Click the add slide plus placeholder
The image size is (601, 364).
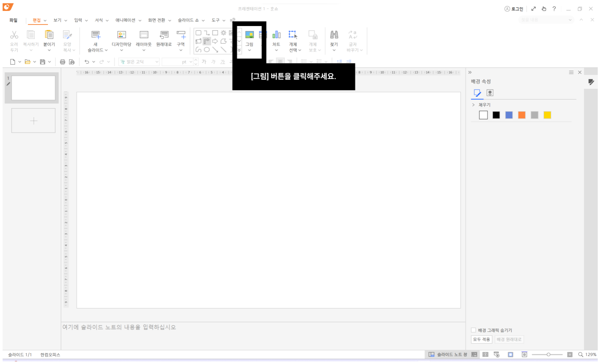pyautogui.click(x=34, y=121)
